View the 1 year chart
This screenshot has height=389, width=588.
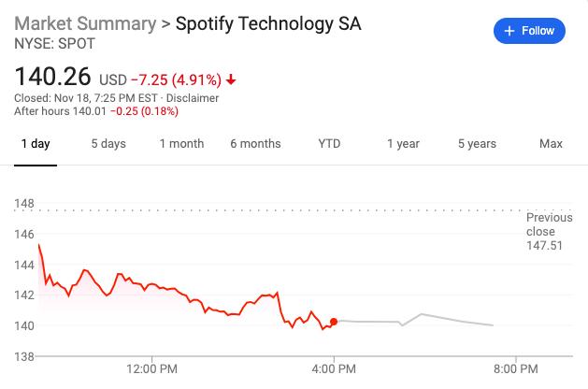(x=403, y=144)
